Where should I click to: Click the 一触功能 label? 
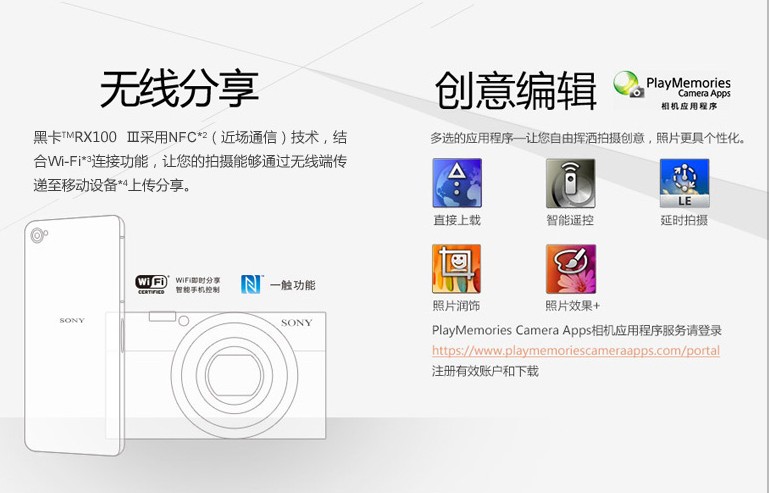pyautogui.click(x=293, y=285)
